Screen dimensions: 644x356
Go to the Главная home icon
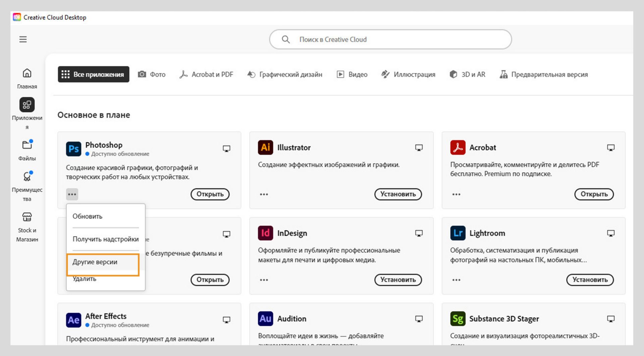pos(27,73)
